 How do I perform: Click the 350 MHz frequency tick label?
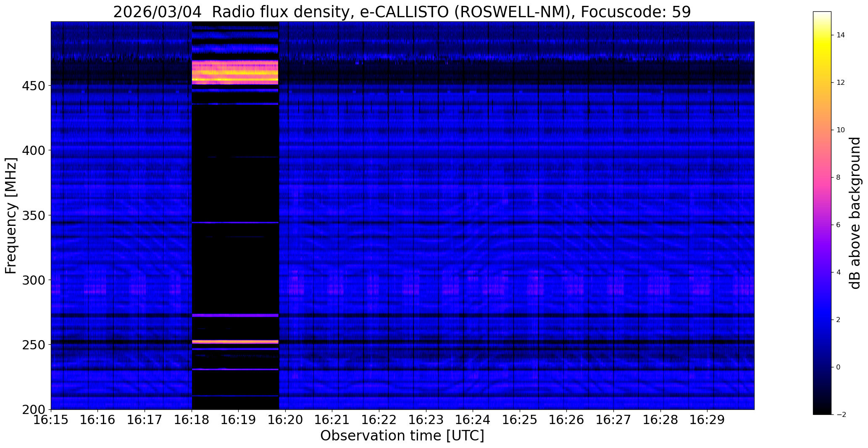pos(33,215)
